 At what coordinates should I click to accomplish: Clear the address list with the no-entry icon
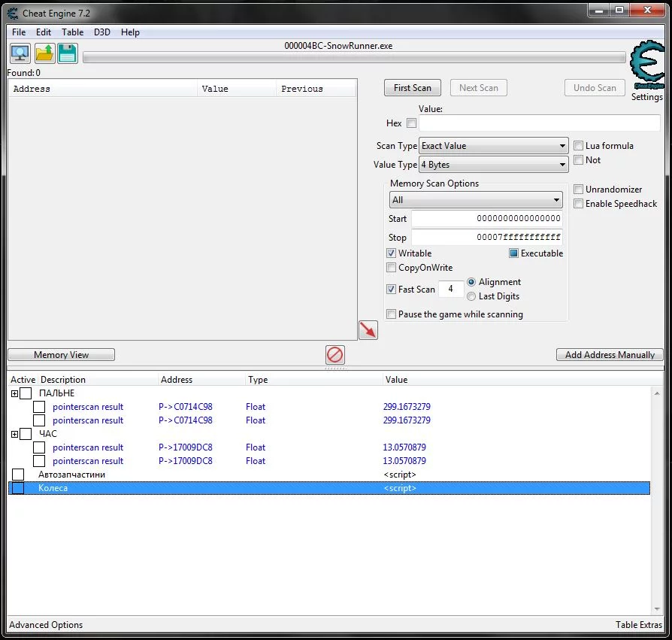point(334,355)
